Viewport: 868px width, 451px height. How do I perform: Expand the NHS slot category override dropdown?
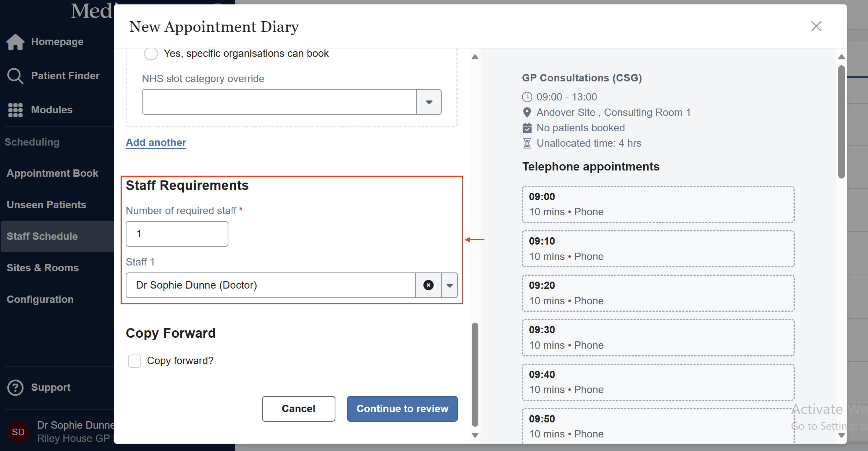pos(429,102)
